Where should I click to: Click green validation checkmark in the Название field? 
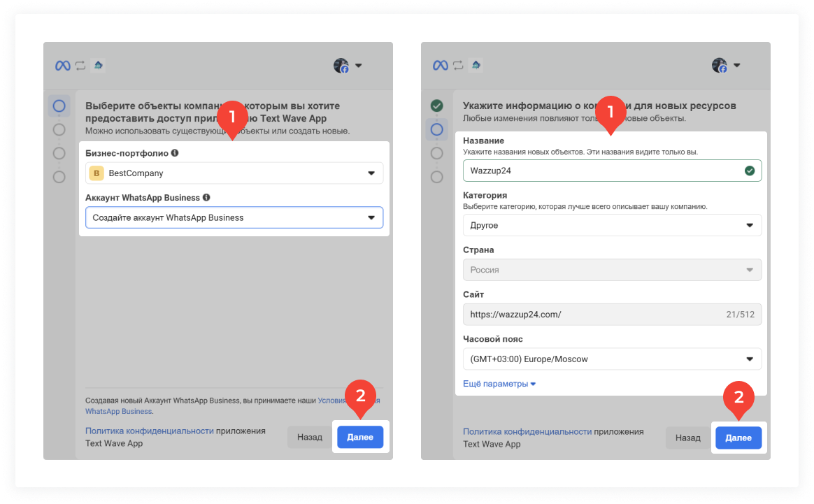point(750,171)
